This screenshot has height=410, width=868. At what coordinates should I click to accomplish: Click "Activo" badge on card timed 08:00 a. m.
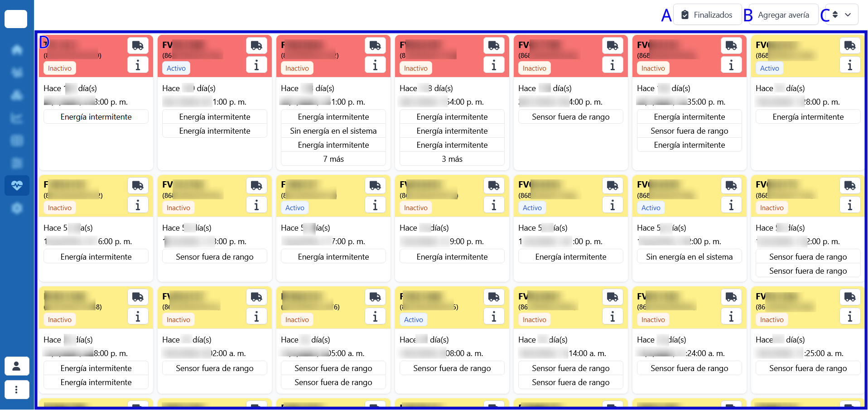click(x=413, y=320)
